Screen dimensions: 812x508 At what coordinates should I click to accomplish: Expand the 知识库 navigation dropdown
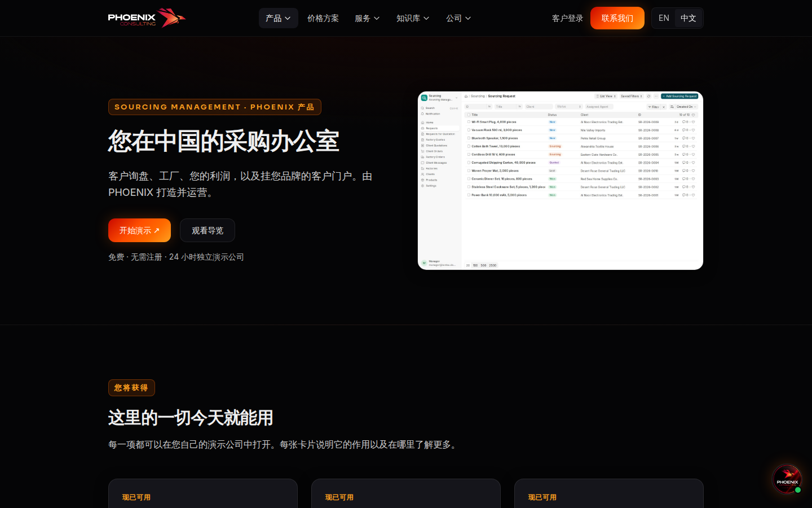413,18
